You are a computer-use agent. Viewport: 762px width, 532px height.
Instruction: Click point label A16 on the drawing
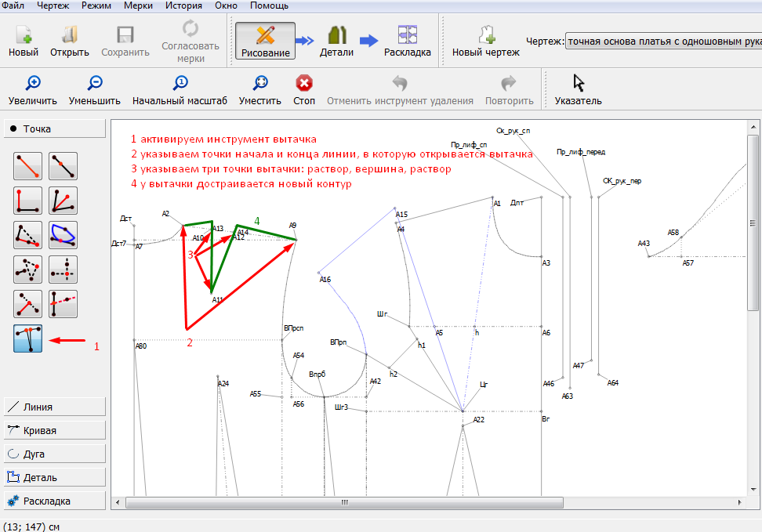(325, 280)
